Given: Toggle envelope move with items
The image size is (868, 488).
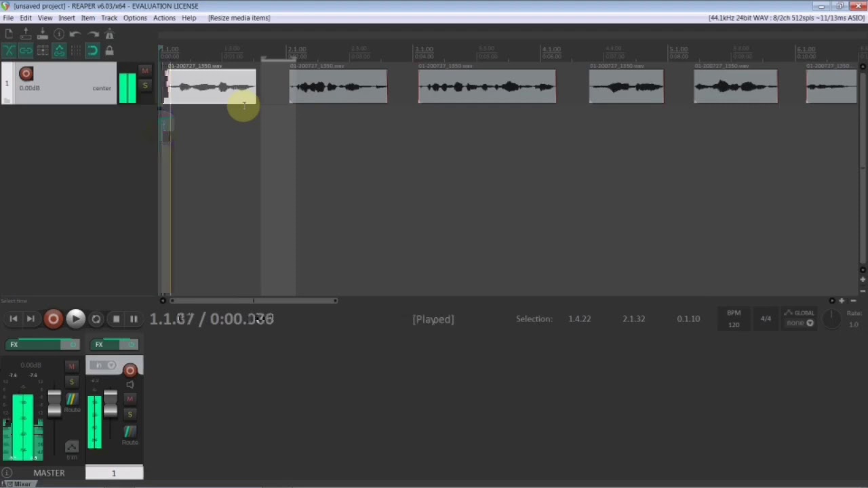Looking at the screenshot, I should click(59, 51).
